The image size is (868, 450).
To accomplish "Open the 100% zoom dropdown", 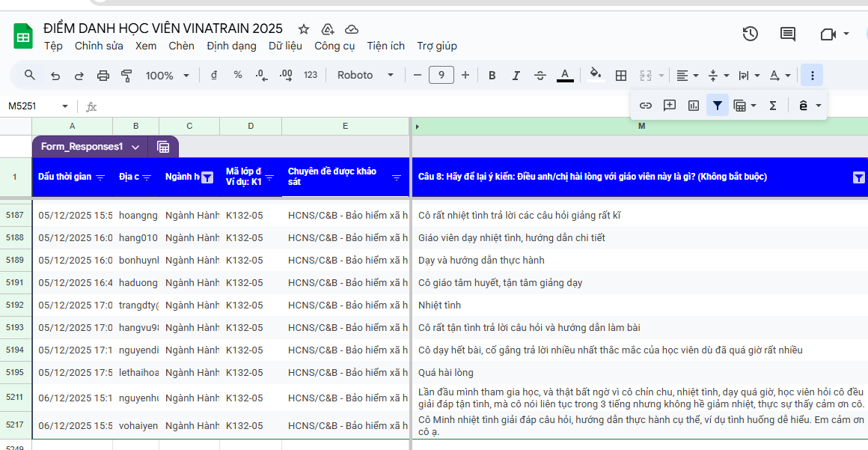I will (168, 75).
